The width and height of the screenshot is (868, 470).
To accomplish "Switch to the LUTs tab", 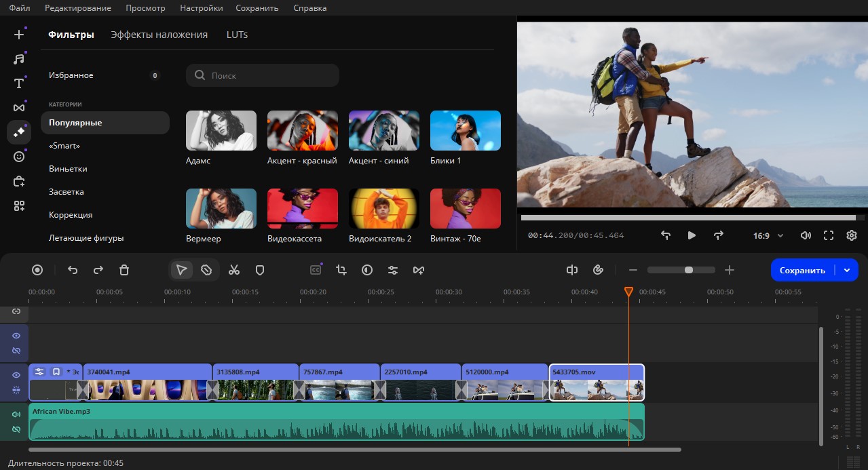I will [x=237, y=35].
